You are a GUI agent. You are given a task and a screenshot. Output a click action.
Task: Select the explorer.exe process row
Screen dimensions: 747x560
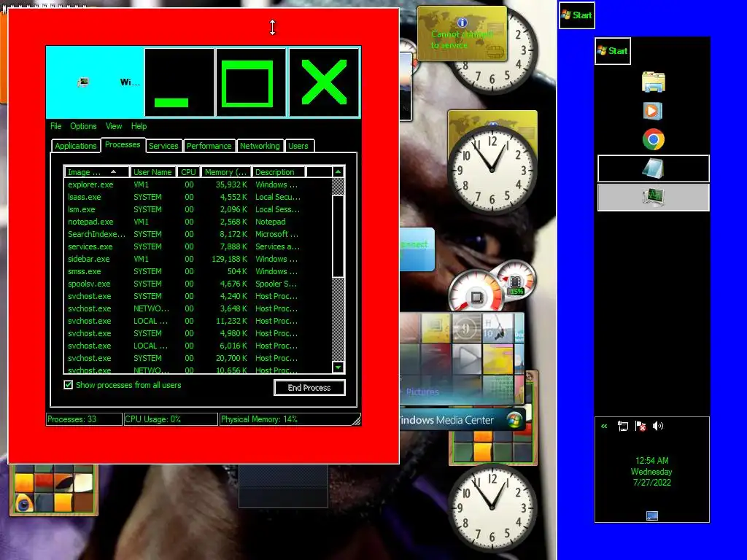[x=198, y=184]
